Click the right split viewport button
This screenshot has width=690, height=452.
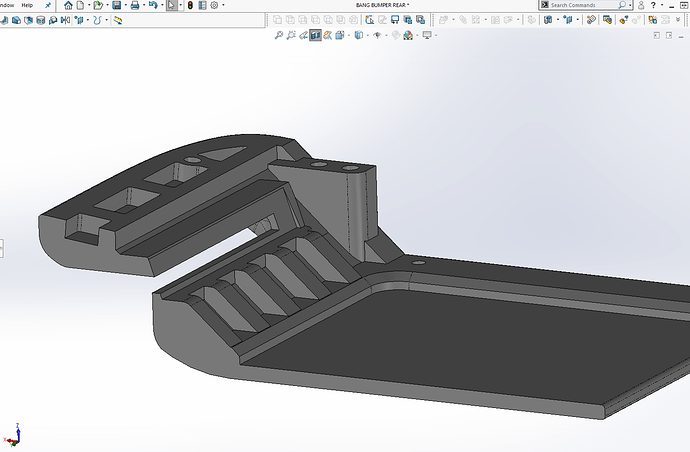click(x=669, y=35)
